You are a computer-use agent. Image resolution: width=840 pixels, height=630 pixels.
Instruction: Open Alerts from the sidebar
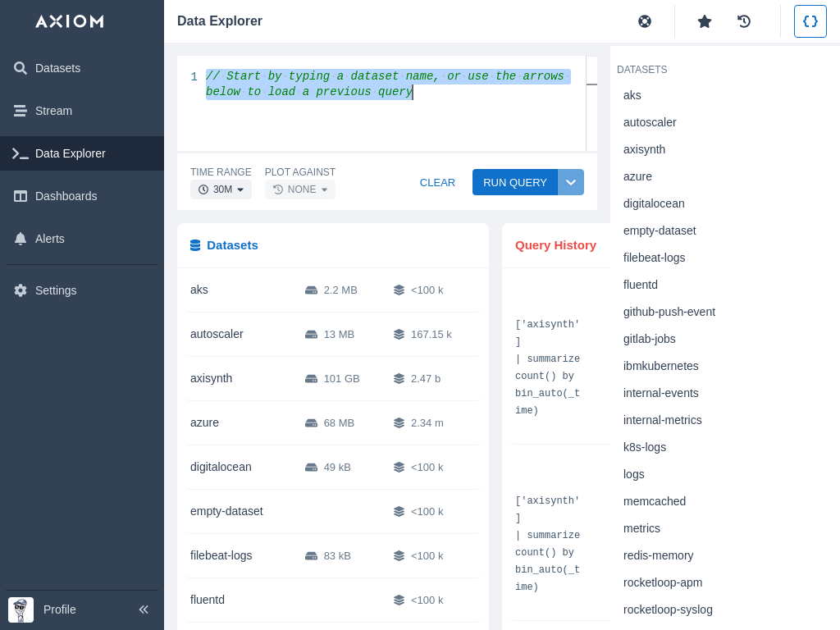(49, 239)
